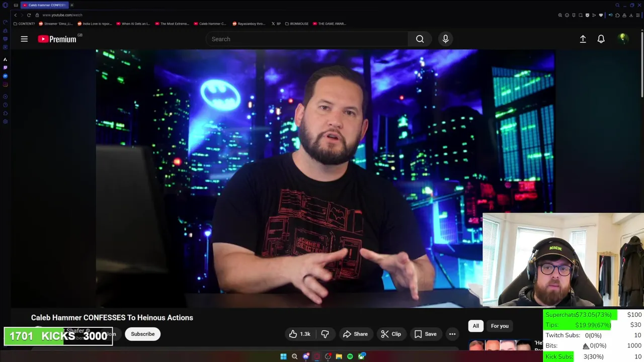Screen dimensions: 644x362
Task: Open the Create upload icon
Action: coord(583,39)
